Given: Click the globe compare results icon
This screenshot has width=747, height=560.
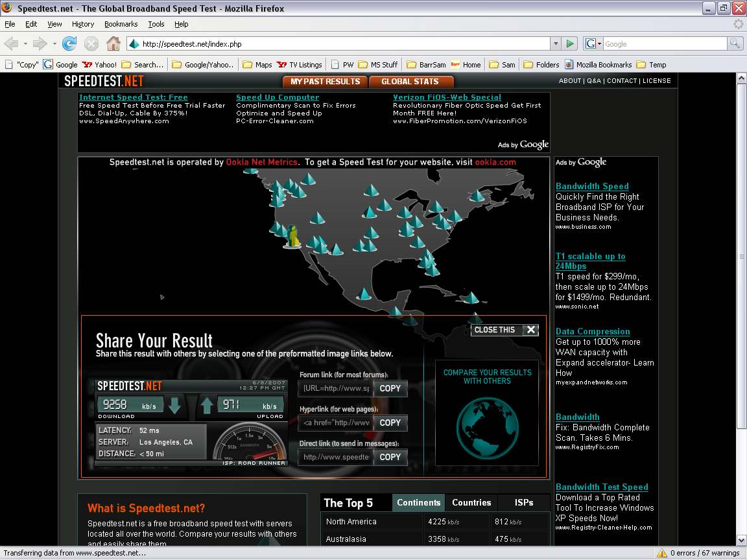Looking at the screenshot, I should tap(487, 428).
